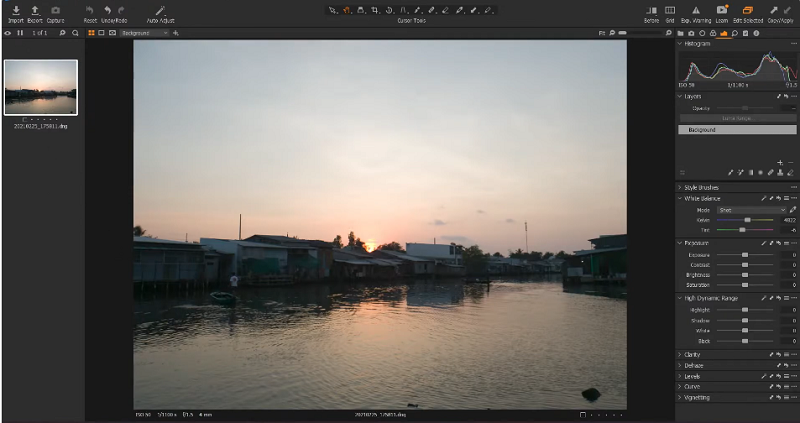800x423 pixels.
Task: Click the Kelvin value field
Action: pyautogui.click(x=788, y=220)
